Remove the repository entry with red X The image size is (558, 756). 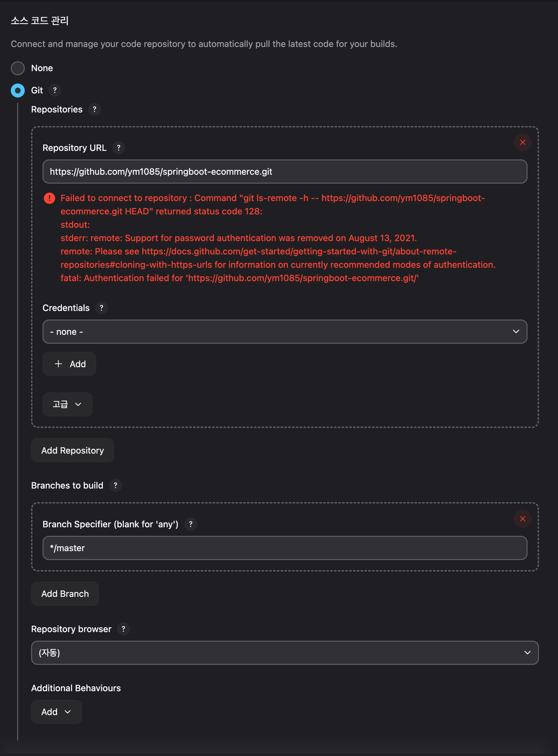[522, 142]
